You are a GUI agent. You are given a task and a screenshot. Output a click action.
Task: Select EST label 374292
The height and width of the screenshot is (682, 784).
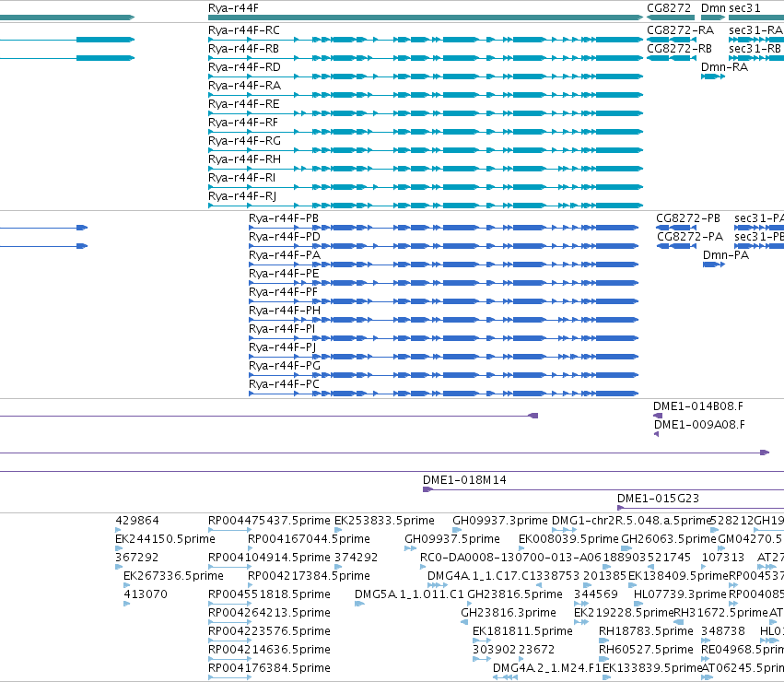356,558
